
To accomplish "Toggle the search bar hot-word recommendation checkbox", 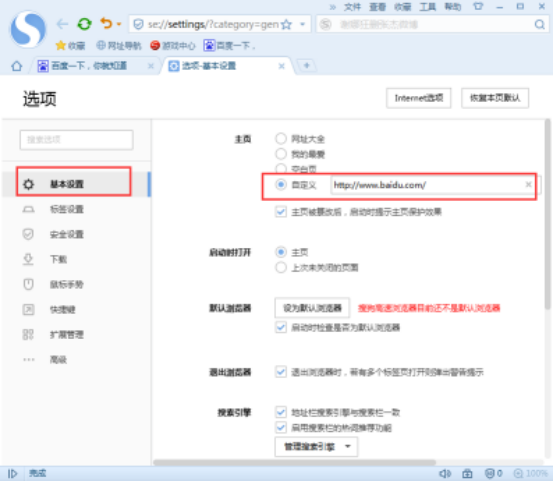I will pyautogui.click(x=281, y=428).
